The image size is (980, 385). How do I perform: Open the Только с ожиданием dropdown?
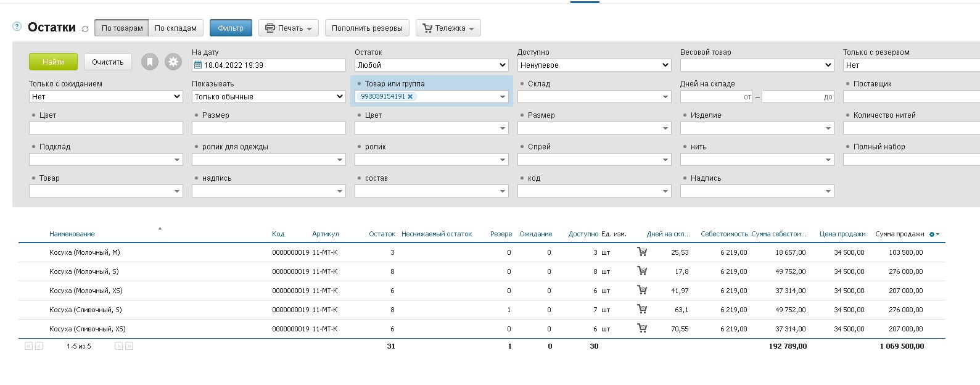(106, 96)
